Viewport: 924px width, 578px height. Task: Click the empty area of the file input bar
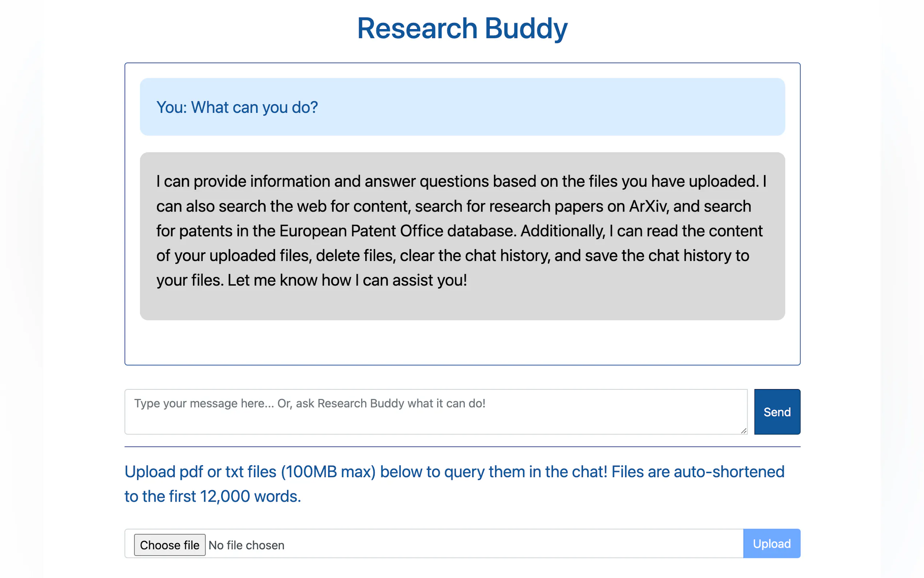[512, 544]
